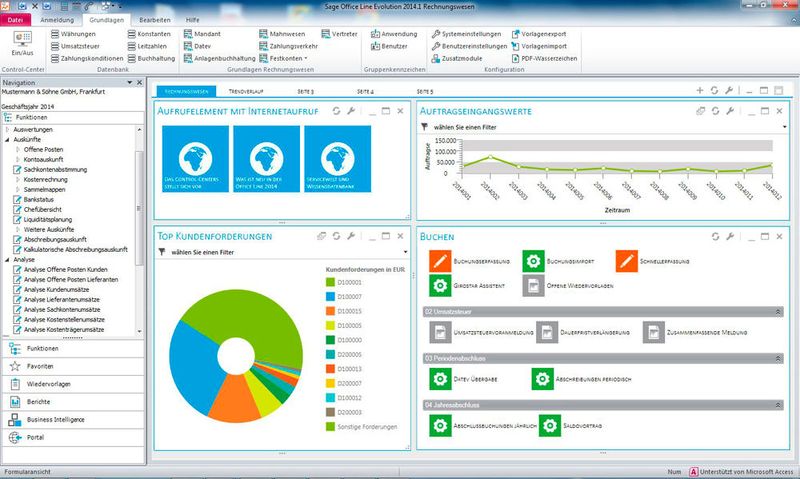800x479 pixels.
Task: Click the Leitzahlen ribbon item
Action: tap(147, 46)
